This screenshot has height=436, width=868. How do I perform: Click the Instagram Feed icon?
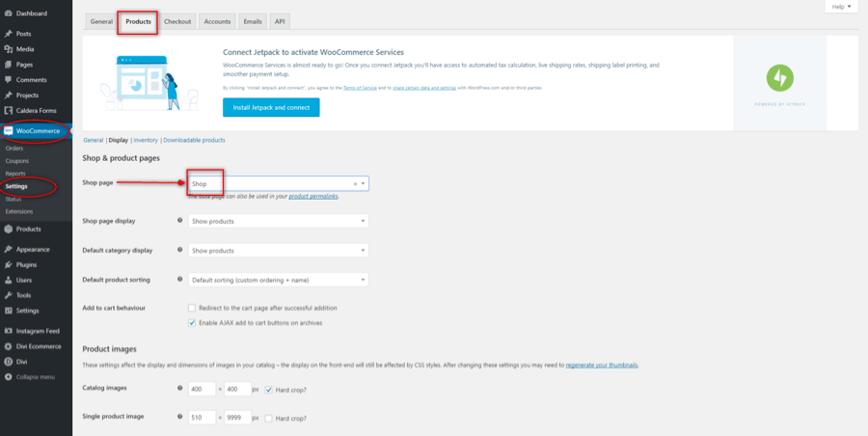pyautogui.click(x=9, y=331)
